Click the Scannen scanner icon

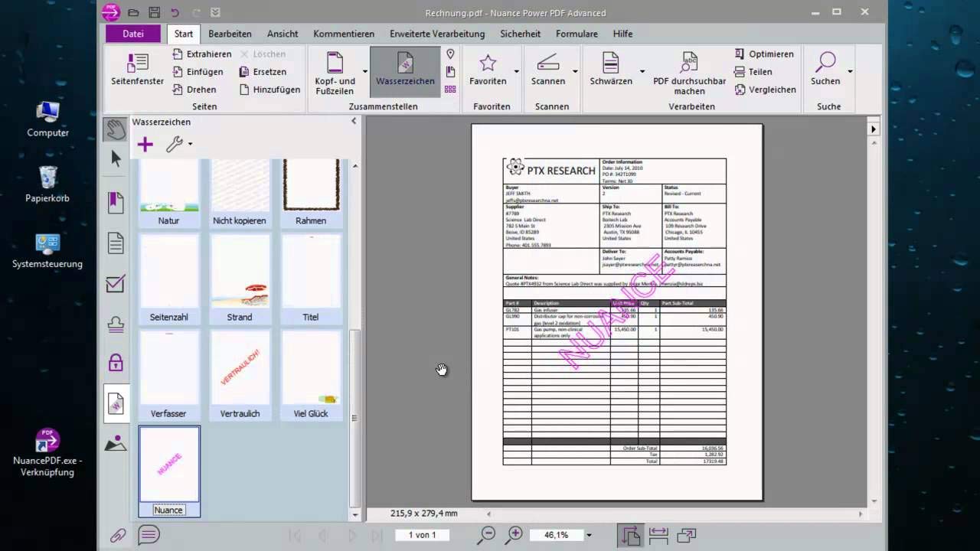pyautogui.click(x=548, y=63)
